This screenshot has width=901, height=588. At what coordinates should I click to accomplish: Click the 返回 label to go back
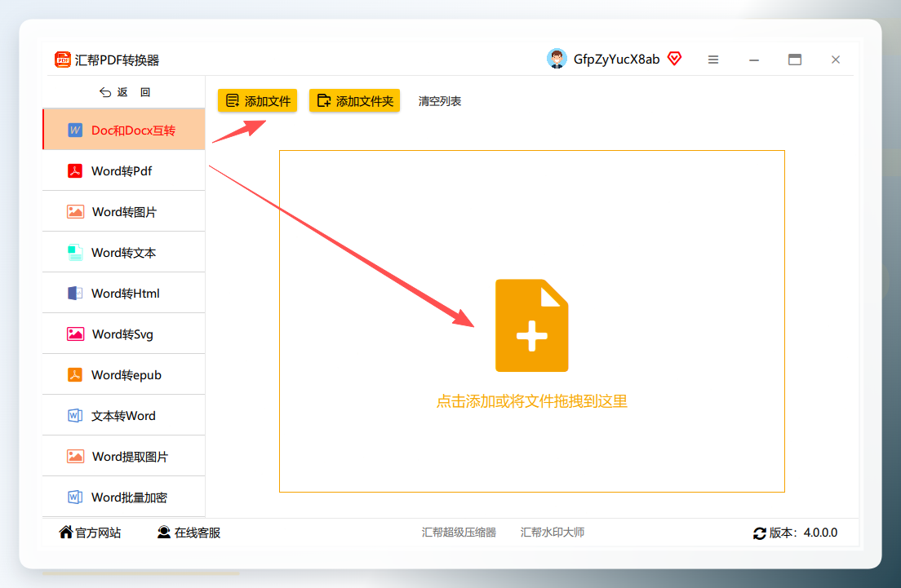(x=133, y=92)
